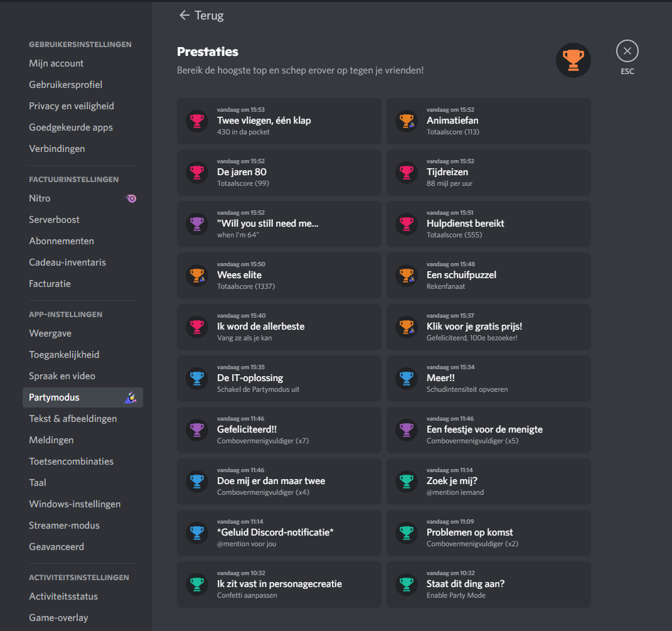This screenshot has width=672, height=631.
Task: Open Privacy en veiligheid settings
Action: pos(72,106)
